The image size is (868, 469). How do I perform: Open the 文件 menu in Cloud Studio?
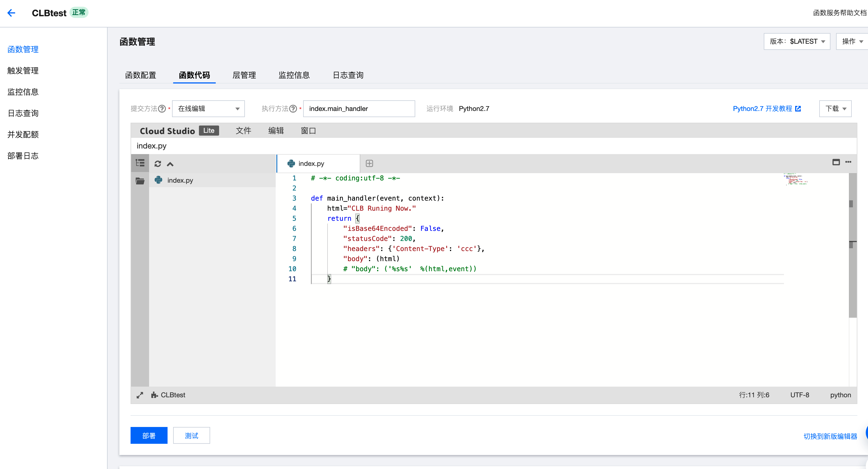[243, 131]
